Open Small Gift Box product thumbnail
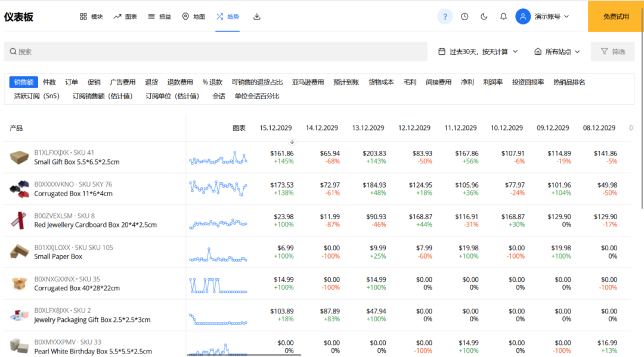The height and width of the screenshot is (357, 644). [x=19, y=157]
